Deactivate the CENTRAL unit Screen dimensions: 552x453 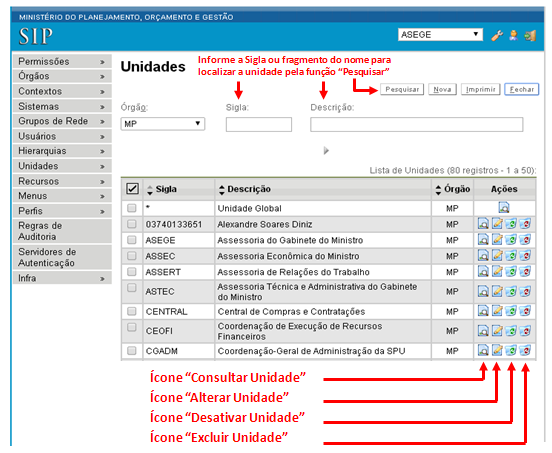tap(511, 311)
